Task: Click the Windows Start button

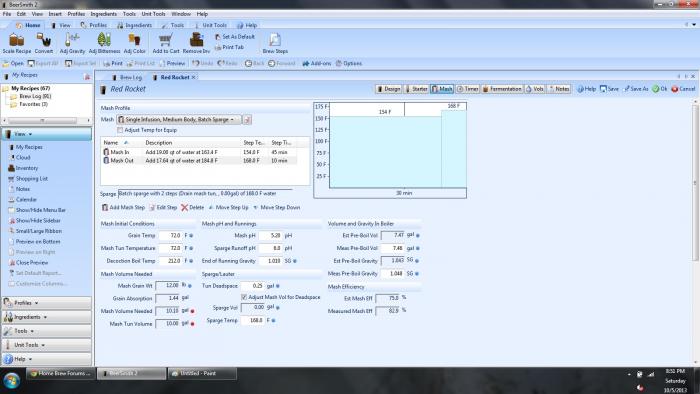Action: [x=11, y=381]
